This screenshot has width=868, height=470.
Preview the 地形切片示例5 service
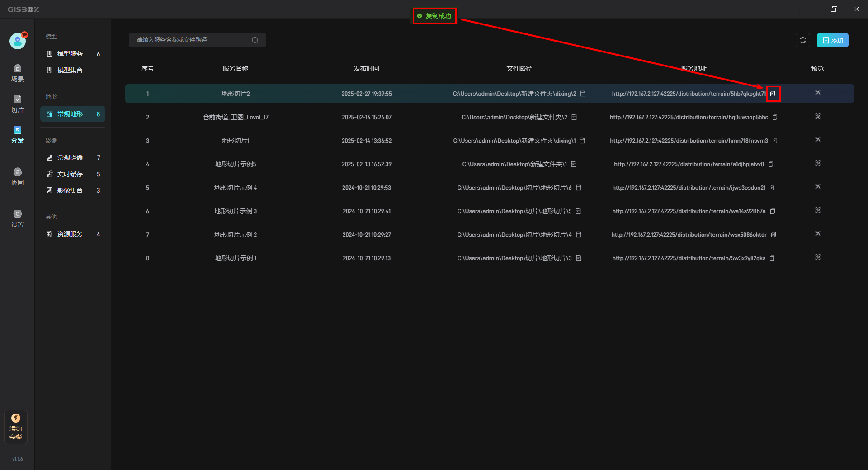818,163
